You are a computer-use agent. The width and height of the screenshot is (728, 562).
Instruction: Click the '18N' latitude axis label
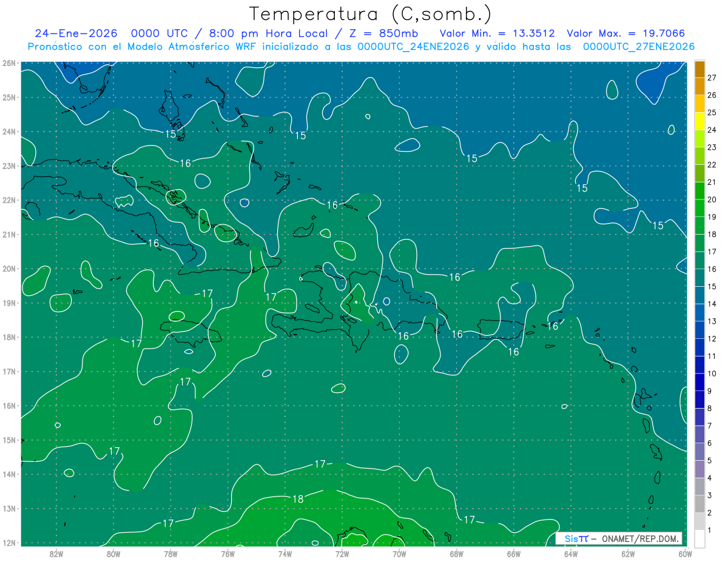[x=8, y=337]
